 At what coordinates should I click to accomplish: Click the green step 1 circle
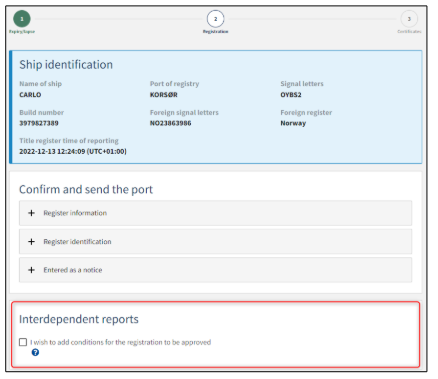tap(22, 19)
